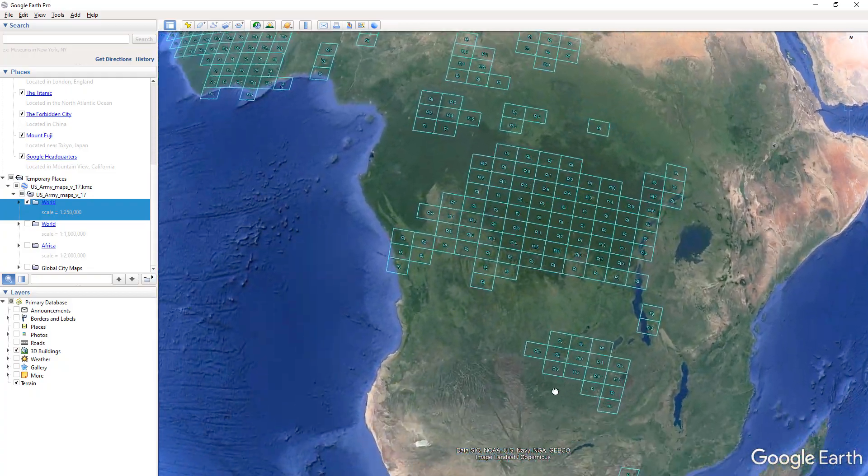Open the Add Image Overlay tool
Viewport: 868px width, 476px height.
click(226, 25)
